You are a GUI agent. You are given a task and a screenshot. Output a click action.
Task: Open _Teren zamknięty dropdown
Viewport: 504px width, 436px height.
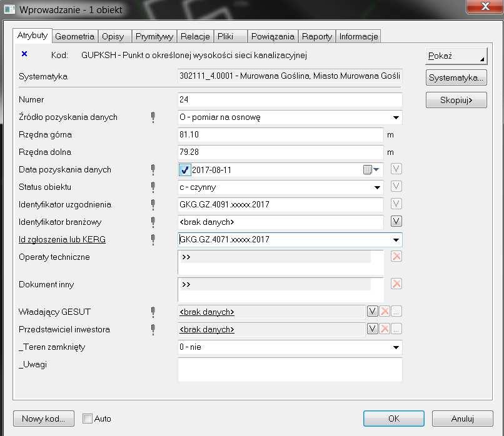(x=396, y=347)
